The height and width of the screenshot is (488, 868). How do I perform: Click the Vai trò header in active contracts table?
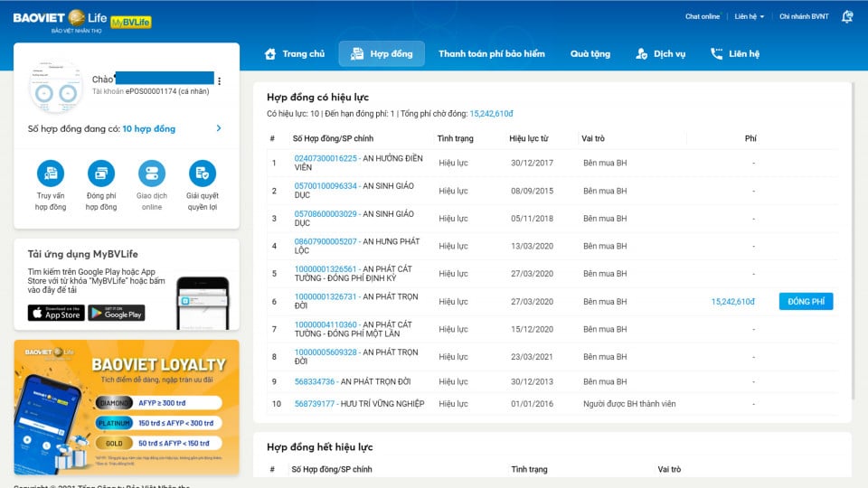593,138
